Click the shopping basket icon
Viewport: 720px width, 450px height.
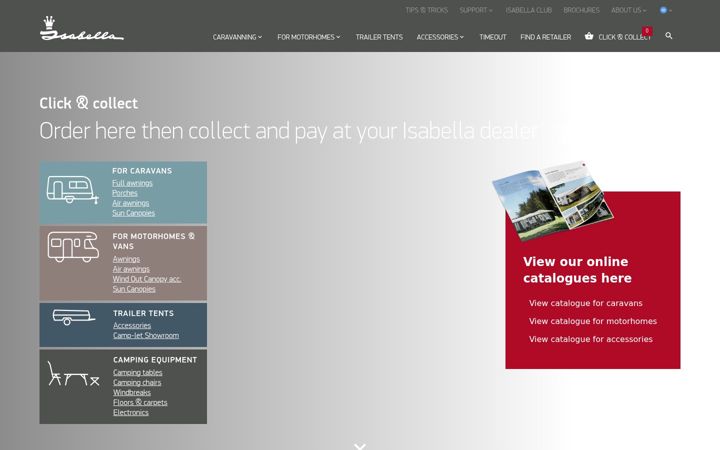click(589, 36)
